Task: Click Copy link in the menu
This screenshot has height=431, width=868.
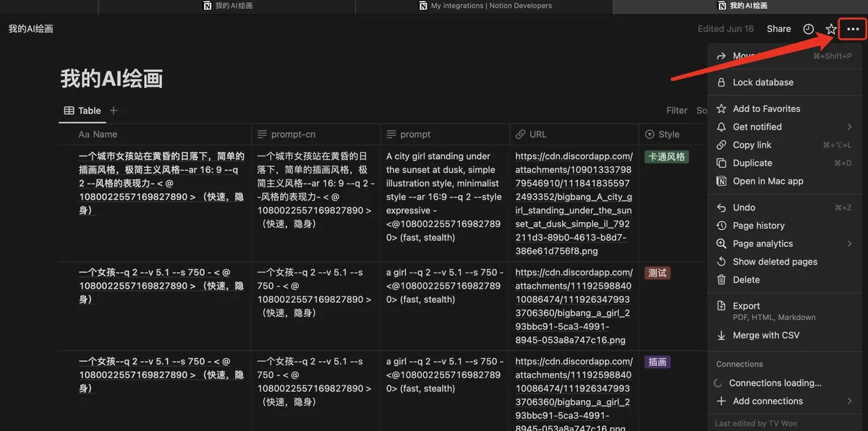Action: pyautogui.click(x=752, y=145)
